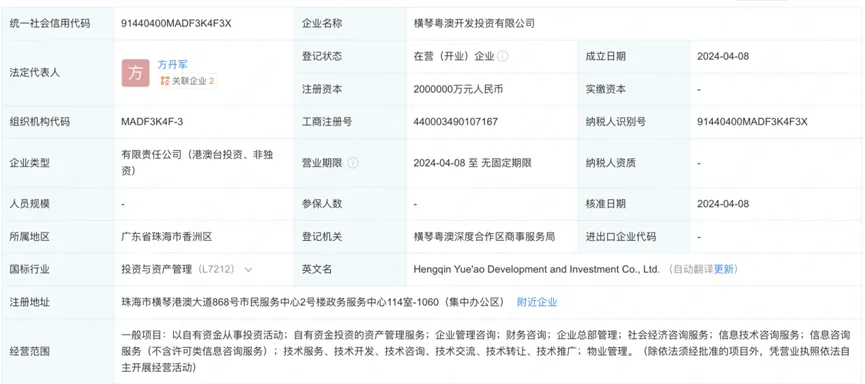Select the 成立日期 value 2024-04-08
865x384 pixels.
point(723,56)
